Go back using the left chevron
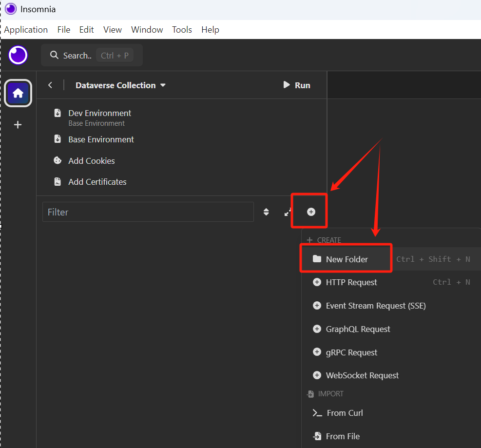Viewport: 481px width, 448px height. point(50,85)
